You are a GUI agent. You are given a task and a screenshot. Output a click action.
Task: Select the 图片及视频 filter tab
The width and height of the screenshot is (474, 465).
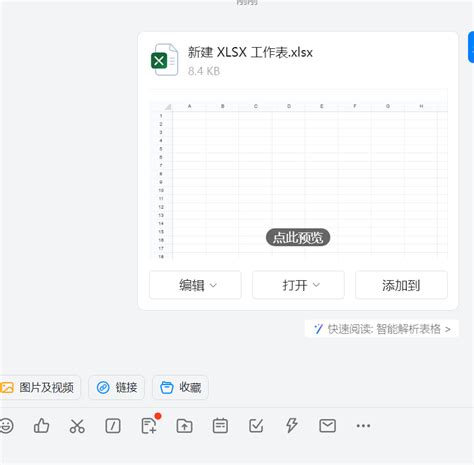(x=40, y=387)
